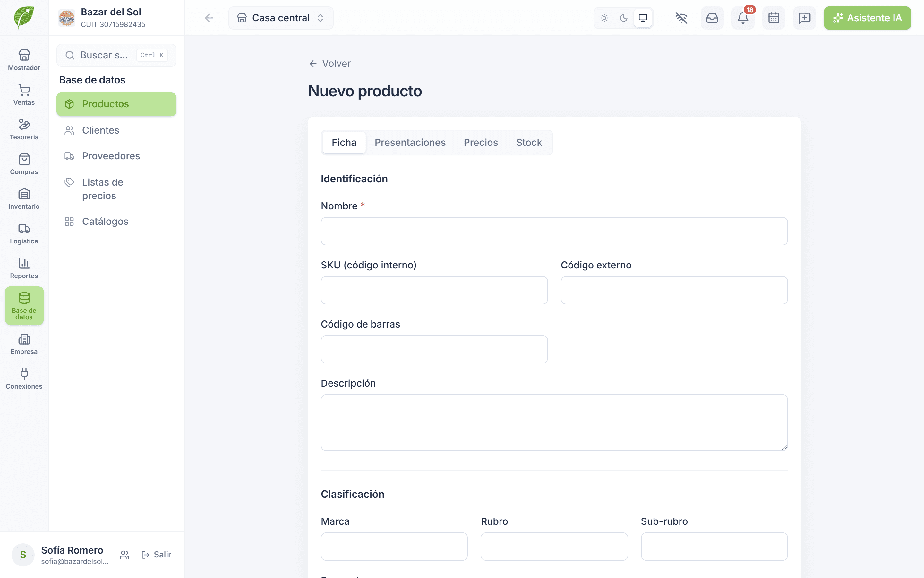
Task: Click the header back arrow button
Action: tap(209, 18)
